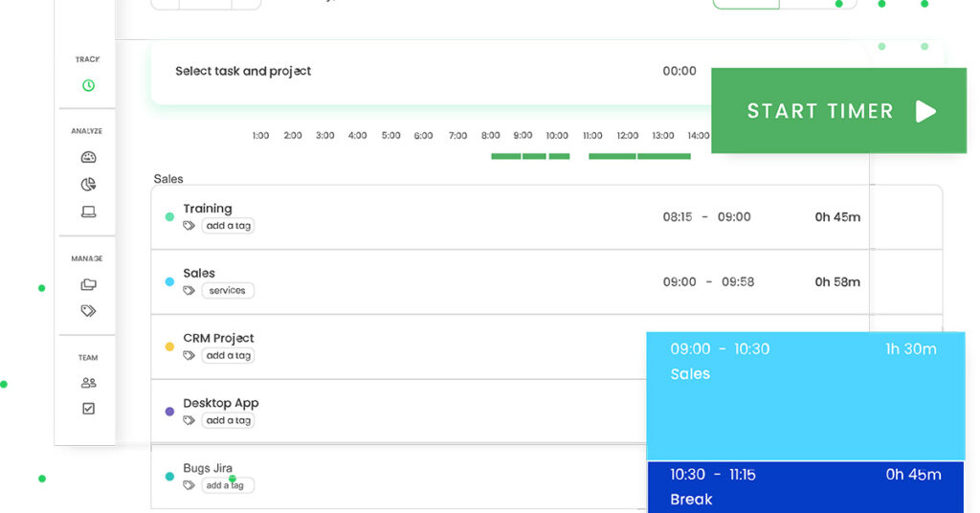This screenshot has width=980, height=513.
Task: Click the 08:15 - 09:00 Training time range
Action: pyautogui.click(x=706, y=217)
